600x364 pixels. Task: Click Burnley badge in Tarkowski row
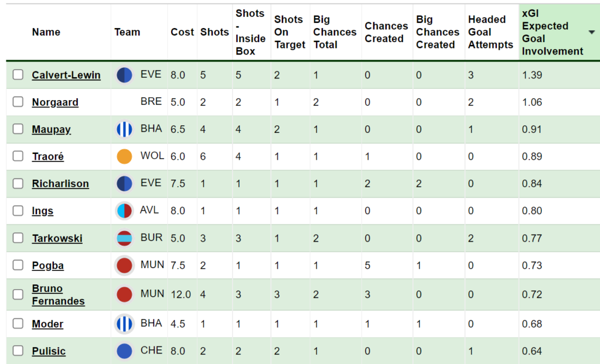pos(124,238)
